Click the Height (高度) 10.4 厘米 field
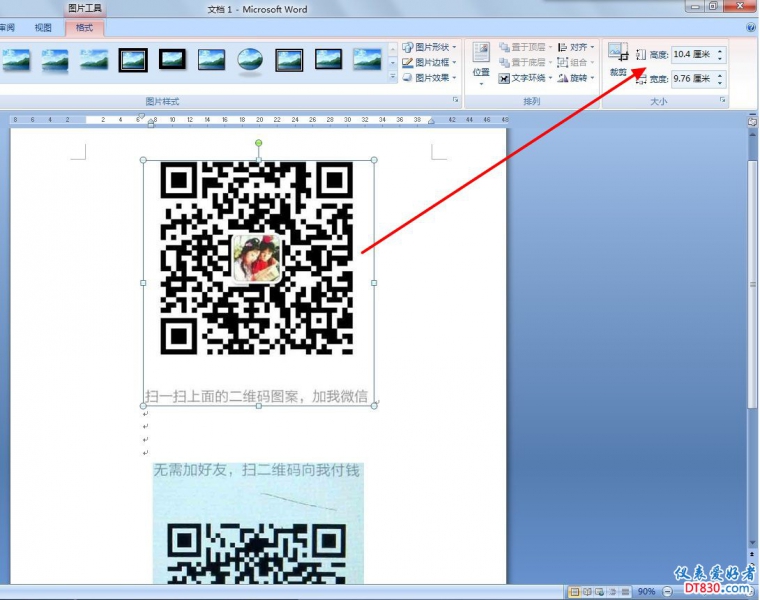 (x=692, y=55)
